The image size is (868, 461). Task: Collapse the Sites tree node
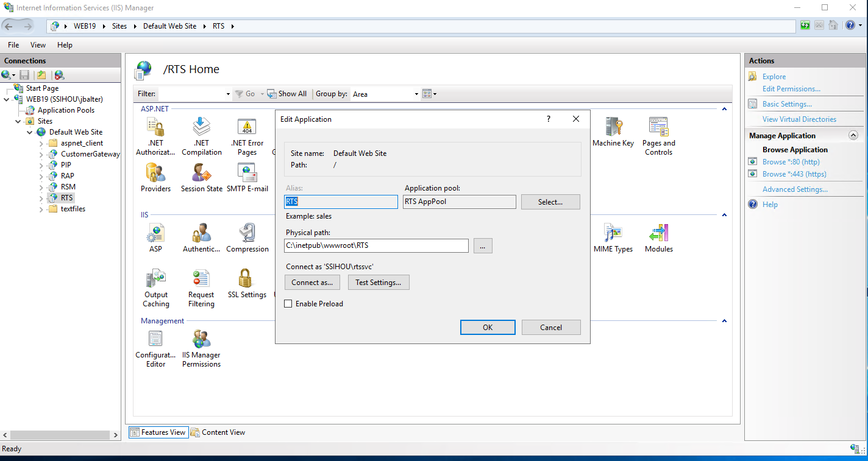click(x=18, y=121)
